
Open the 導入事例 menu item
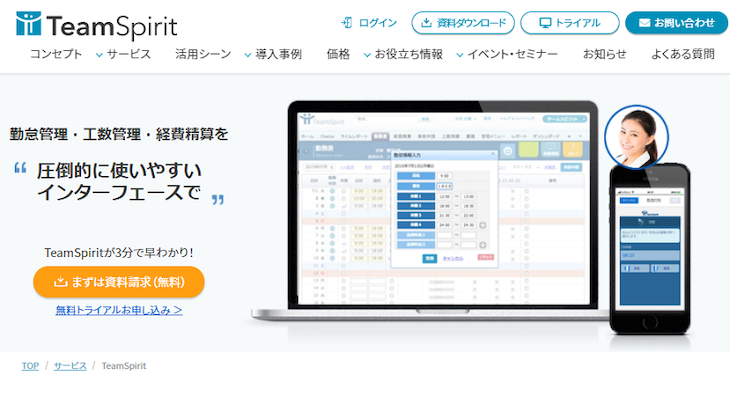tap(278, 54)
